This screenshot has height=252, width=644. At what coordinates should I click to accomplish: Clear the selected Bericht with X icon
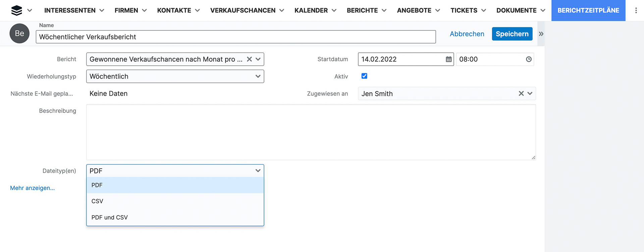(x=249, y=59)
